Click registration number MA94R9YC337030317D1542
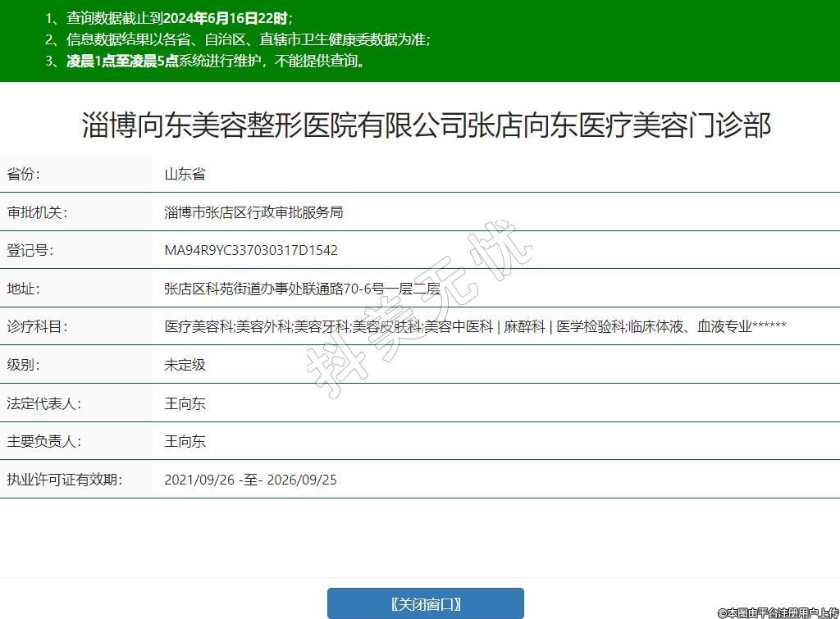Image resolution: width=840 pixels, height=619 pixels. tap(251, 250)
